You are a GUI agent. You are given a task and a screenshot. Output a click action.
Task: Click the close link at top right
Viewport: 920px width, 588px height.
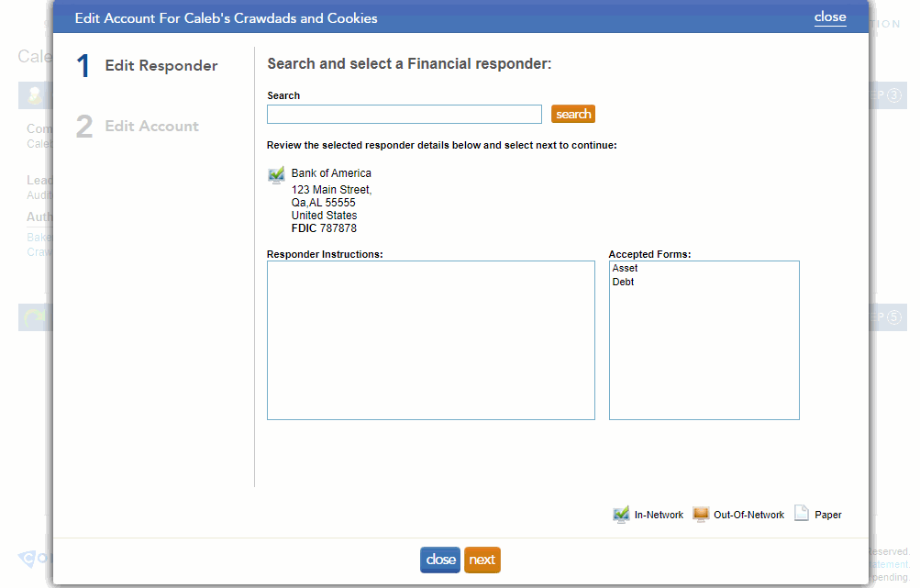829,17
